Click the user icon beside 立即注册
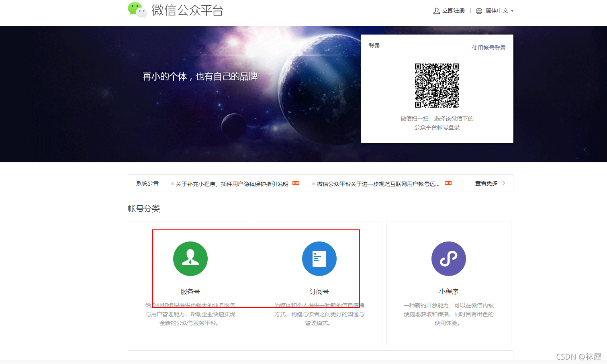The image size is (607, 364). click(x=437, y=11)
